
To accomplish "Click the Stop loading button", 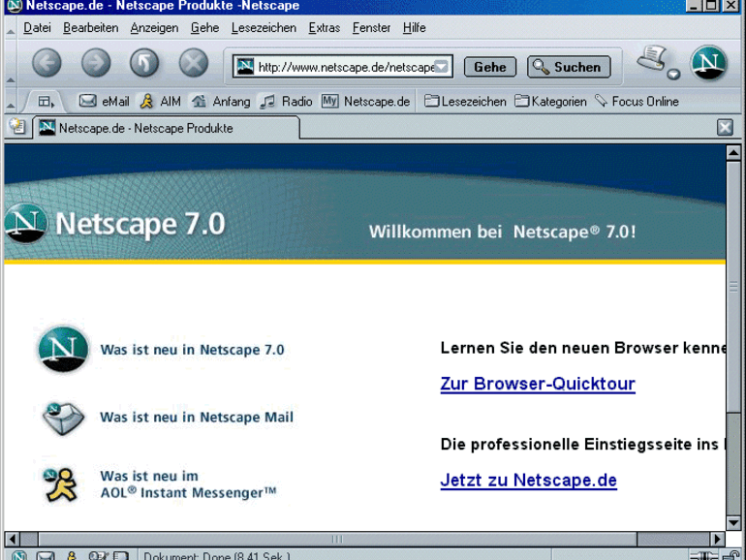I will point(194,64).
